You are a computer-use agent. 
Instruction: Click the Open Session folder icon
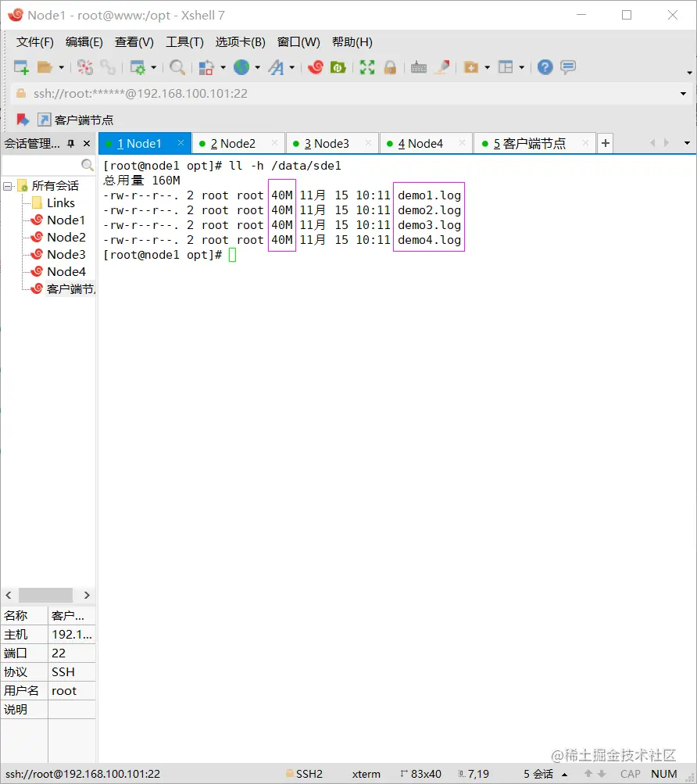[45, 67]
